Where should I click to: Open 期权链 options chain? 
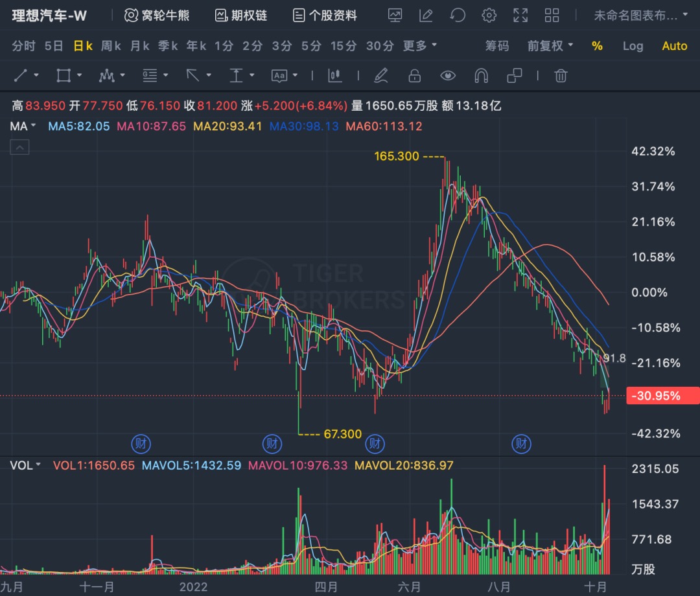click(x=241, y=15)
